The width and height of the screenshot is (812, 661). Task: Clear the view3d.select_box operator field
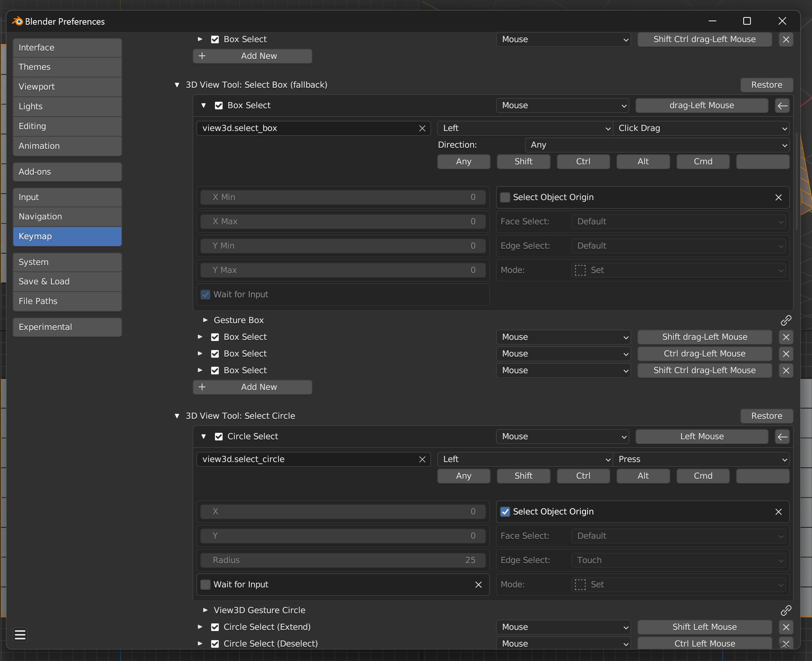pyautogui.click(x=422, y=128)
